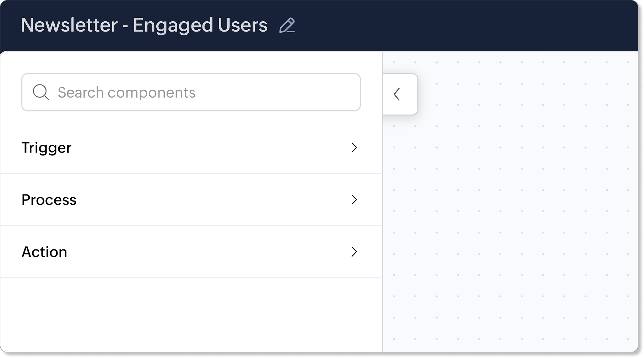Collapse the components panel using the left chevron
Image resolution: width=644 pixels, height=358 pixels.
coord(397,94)
